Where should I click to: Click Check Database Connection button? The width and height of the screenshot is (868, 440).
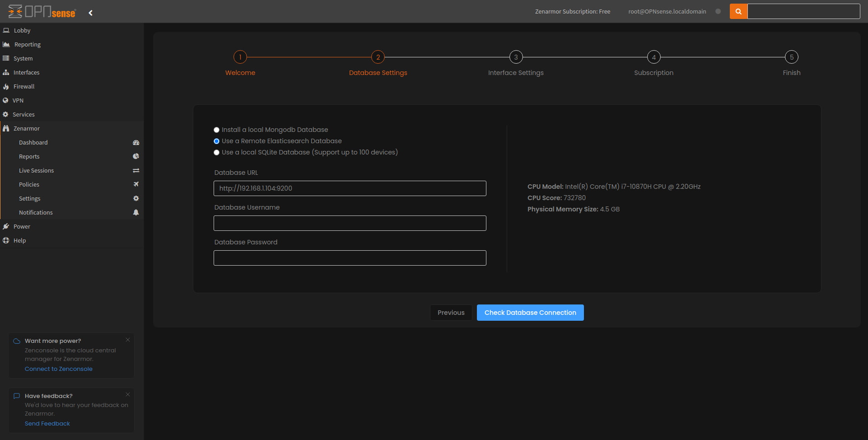tap(530, 313)
